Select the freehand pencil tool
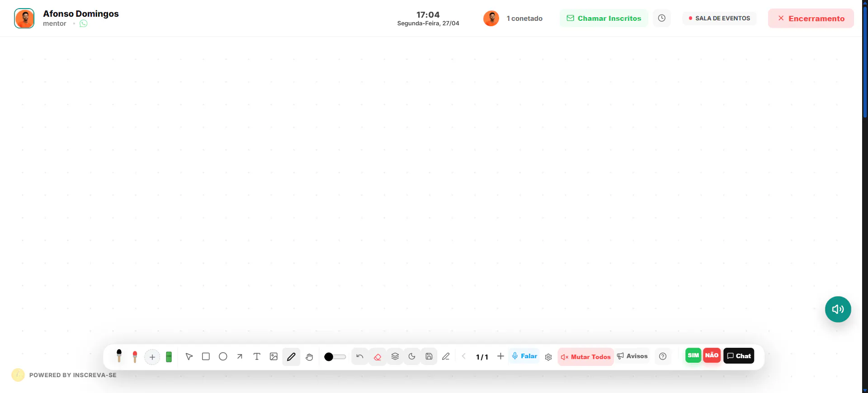868x393 pixels. [x=291, y=357]
